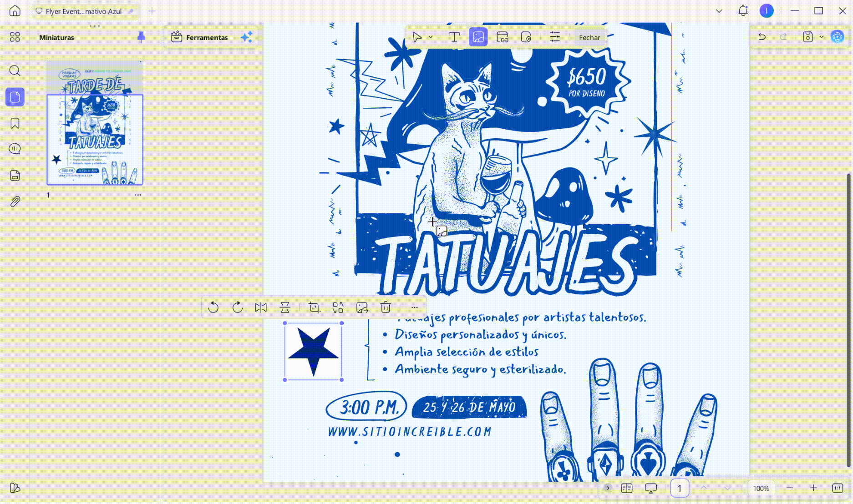Screen dimensions: 853x504
Task: Open the comments sidebar icon
Action: tap(15, 149)
